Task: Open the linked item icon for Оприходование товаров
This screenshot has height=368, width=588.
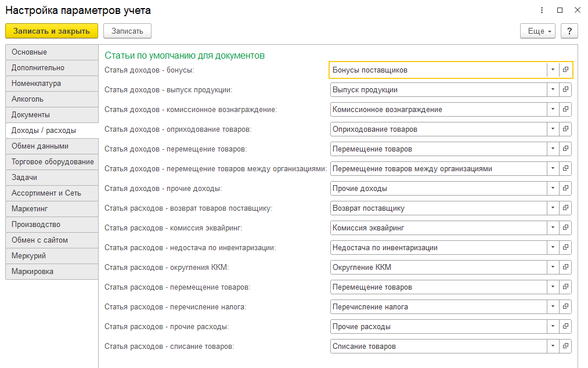Action: tap(565, 129)
